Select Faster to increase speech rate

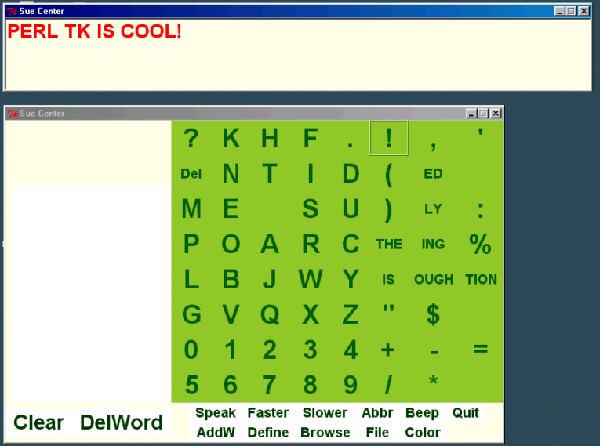click(x=268, y=413)
